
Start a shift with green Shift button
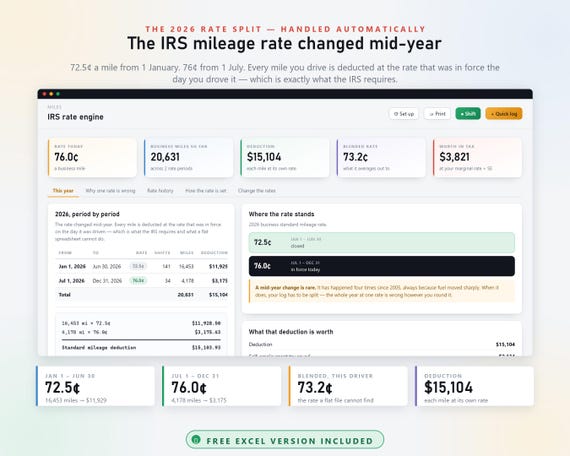tap(468, 114)
